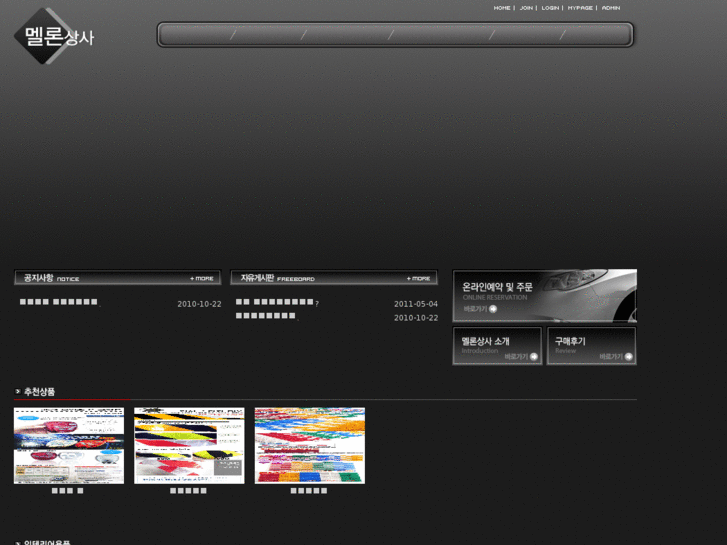This screenshot has height=545, width=727.
Task: Click arrow icon in Review banner
Action: (x=628, y=357)
